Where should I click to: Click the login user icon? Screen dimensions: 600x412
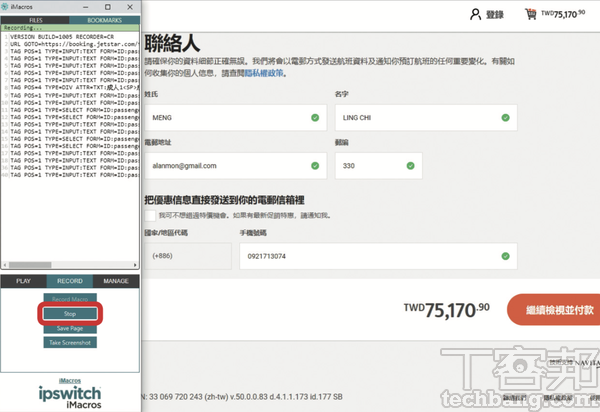475,15
